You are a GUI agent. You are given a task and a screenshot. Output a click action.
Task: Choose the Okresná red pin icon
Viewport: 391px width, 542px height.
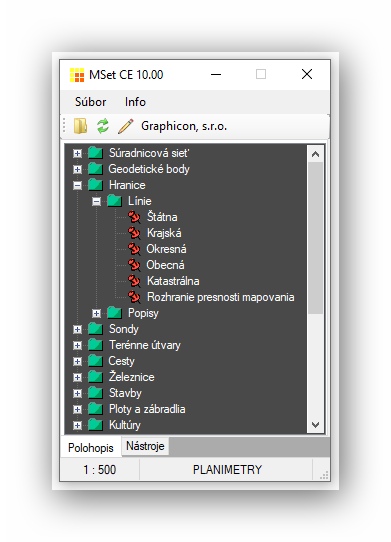[x=134, y=249]
